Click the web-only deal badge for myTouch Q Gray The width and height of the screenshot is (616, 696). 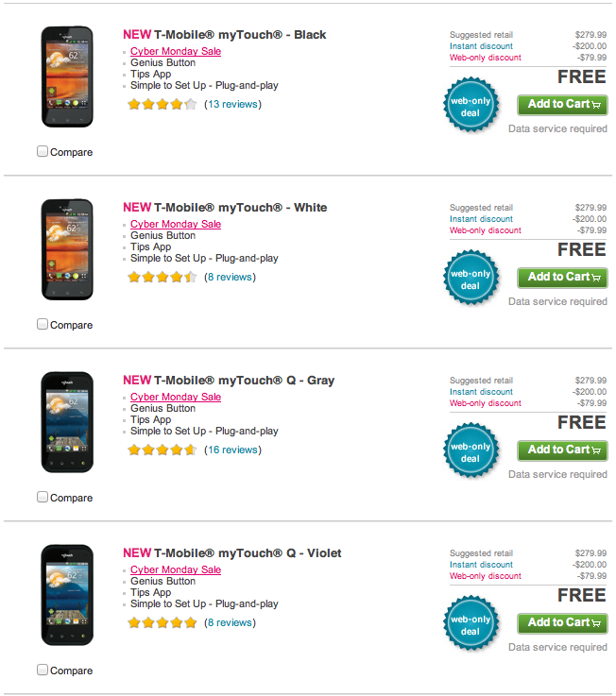(x=471, y=451)
